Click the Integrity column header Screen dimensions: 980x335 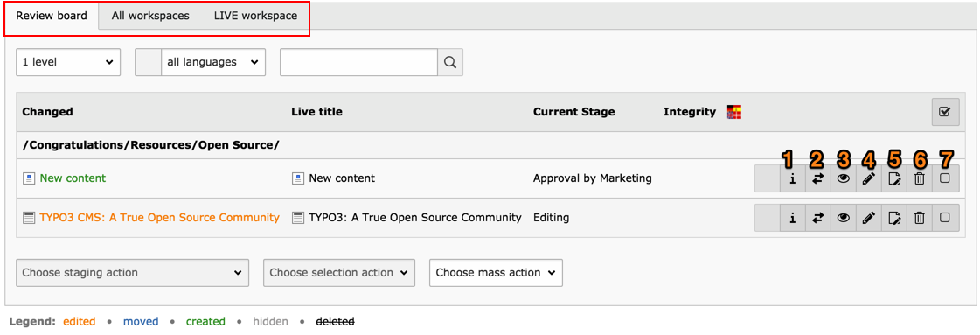[690, 112]
